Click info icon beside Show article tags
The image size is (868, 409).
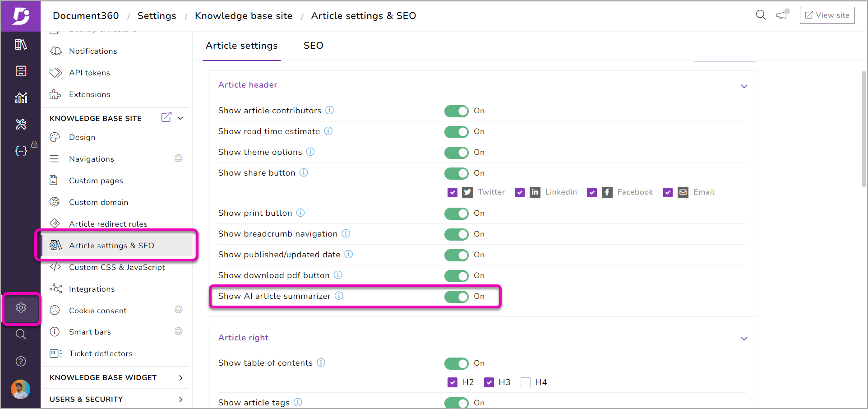298,402
